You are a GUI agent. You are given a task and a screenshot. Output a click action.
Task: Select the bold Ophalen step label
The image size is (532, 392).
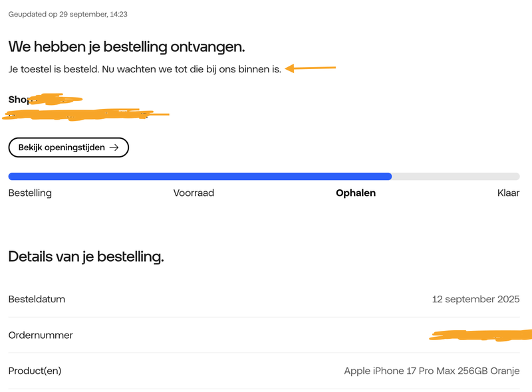356,193
